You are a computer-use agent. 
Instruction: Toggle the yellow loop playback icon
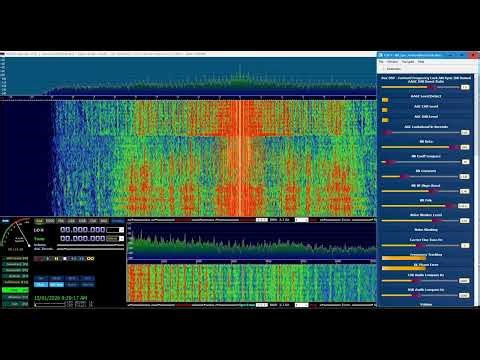coord(90,258)
